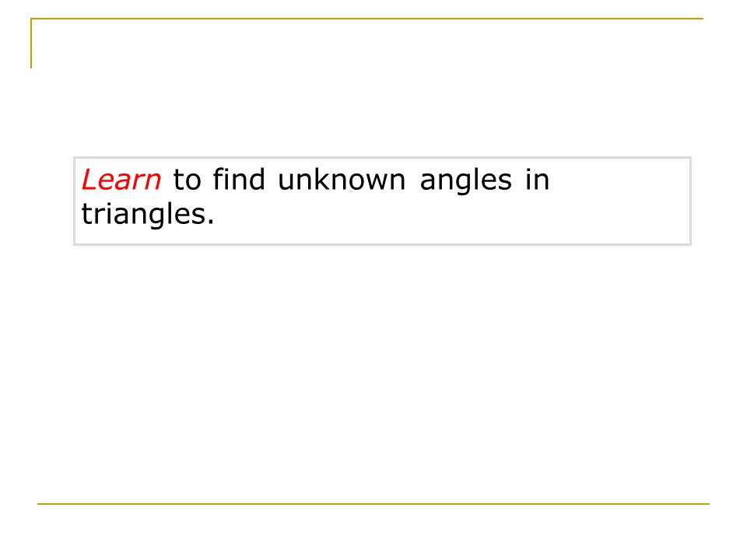This screenshot has width=747, height=560.
Task: Click the left edge of the gray text box border
Action: (x=75, y=201)
